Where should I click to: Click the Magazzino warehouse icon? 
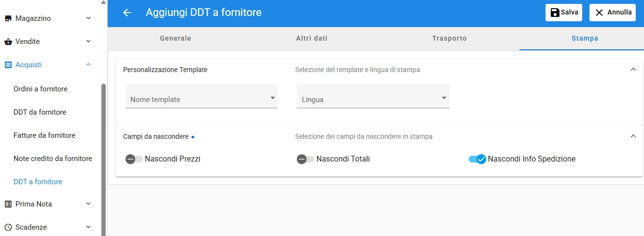(8, 18)
